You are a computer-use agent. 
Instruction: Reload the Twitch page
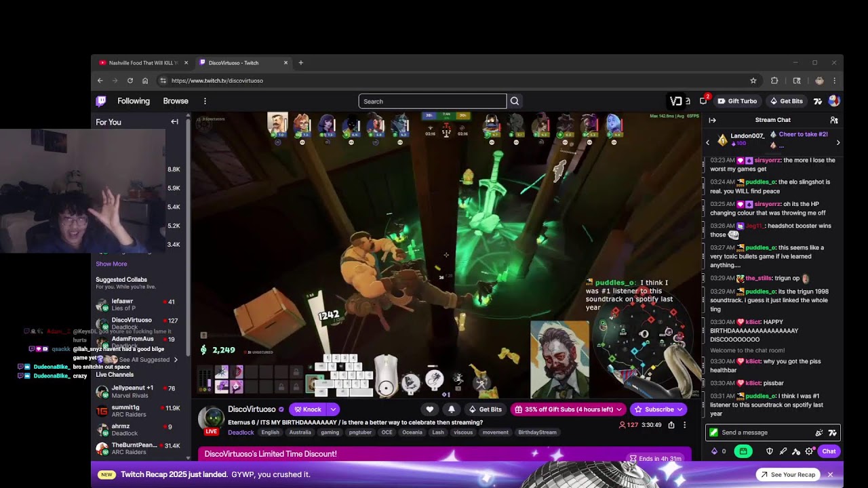pos(130,81)
